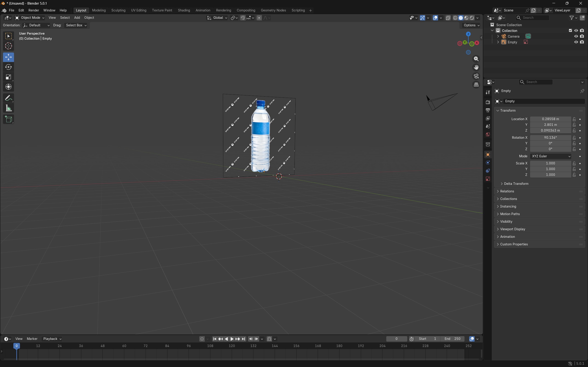The image size is (588, 367).
Task: Pick the 3D Cursor tool
Action: (x=8, y=46)
